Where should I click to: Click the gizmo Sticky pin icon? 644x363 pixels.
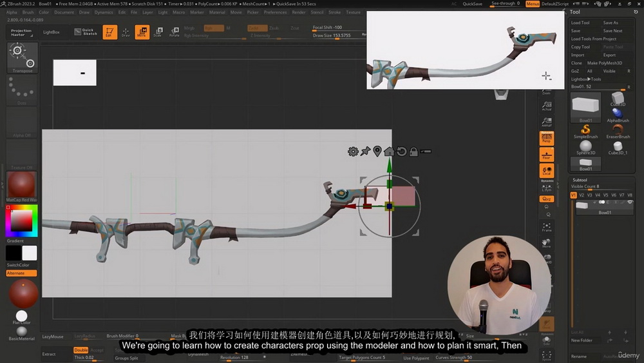(x=365, y=152)
